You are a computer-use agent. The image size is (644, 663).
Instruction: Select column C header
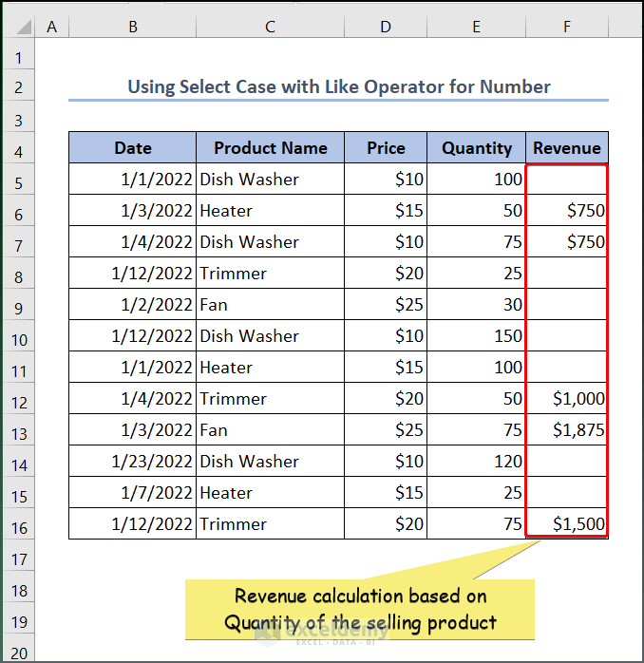tap(270, 27)
